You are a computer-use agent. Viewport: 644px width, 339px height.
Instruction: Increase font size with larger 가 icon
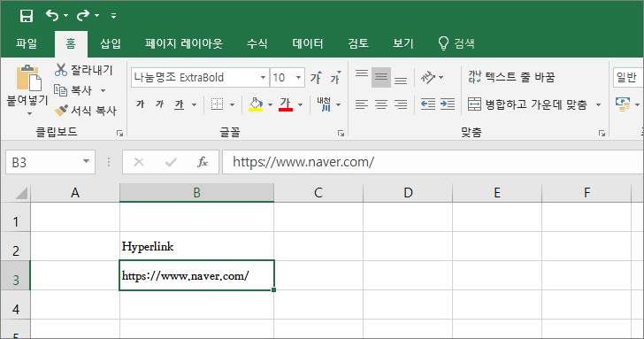pyautogui.click(x=316, y=77)
